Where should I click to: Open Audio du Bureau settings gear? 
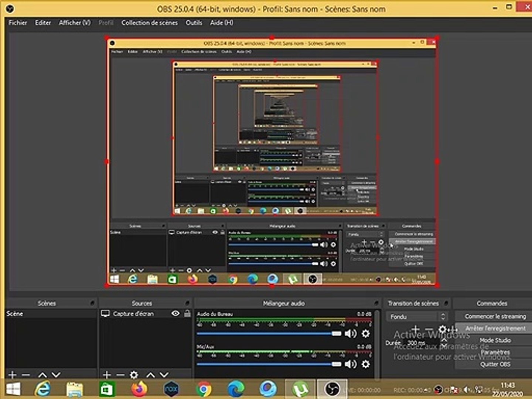365,334
